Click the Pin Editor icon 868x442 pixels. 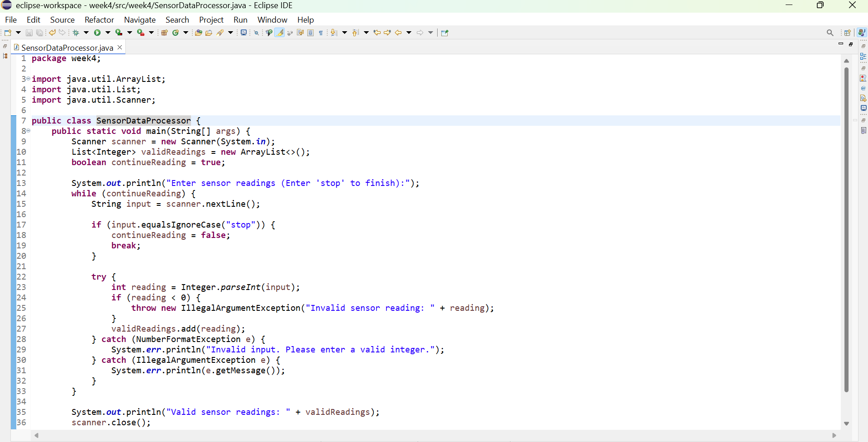click(x=445, y=33)
